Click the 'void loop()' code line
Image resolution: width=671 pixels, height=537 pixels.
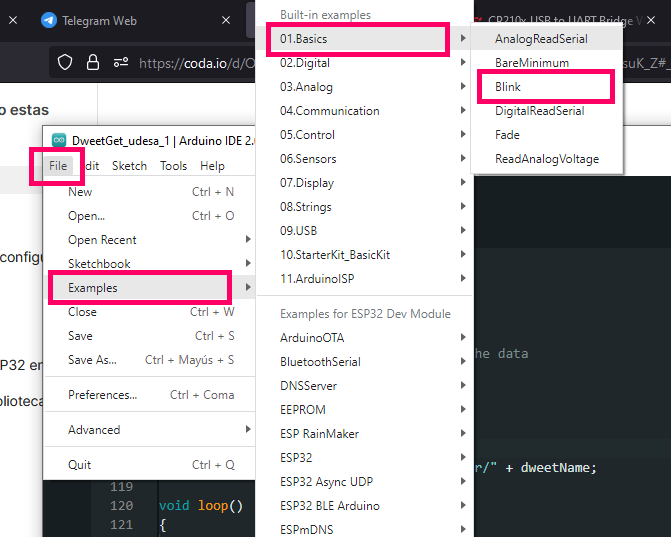coord(201,505)
